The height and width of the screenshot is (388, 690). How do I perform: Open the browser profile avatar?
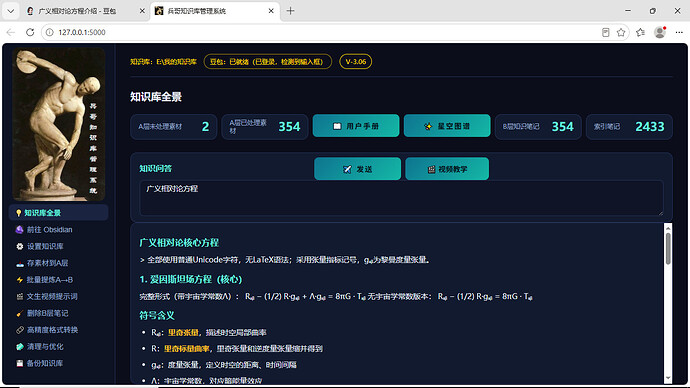(x=660, y=32)
